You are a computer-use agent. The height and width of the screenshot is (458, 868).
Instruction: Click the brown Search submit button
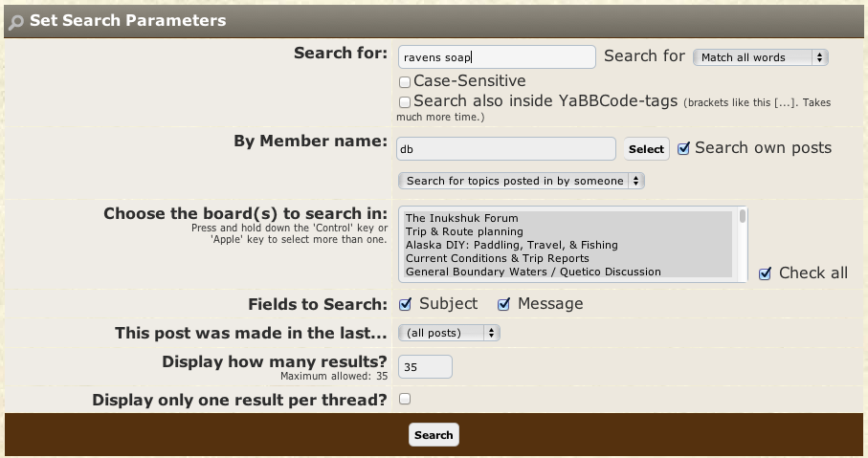[434, 435]
